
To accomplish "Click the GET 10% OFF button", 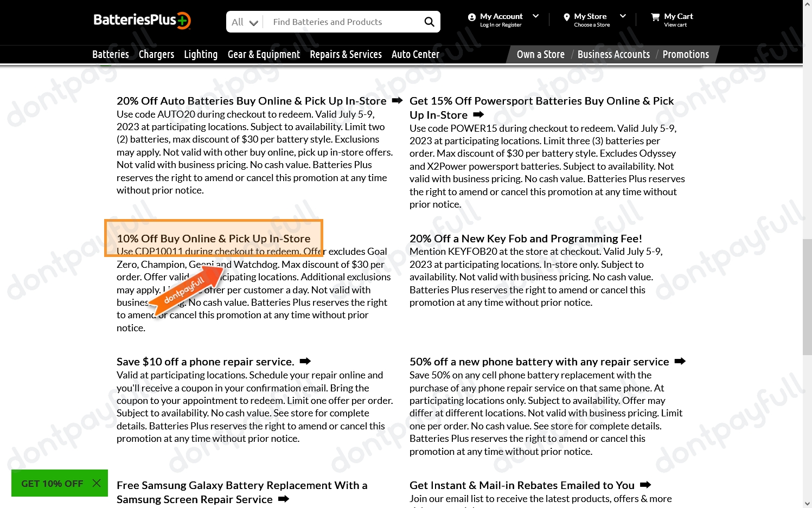I will coord(52,483).
